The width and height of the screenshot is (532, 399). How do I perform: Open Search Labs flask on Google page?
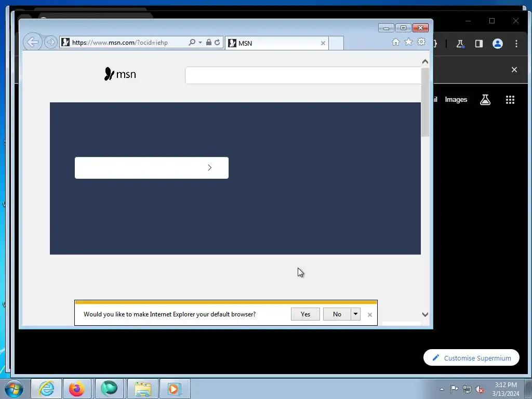485,99
